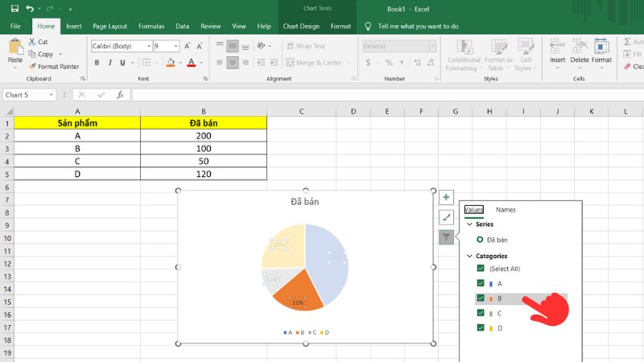Click the Chart Elements plus button
Image resolution: width=644 pixels, height=362 pixels.
click(x=446, y=197)
